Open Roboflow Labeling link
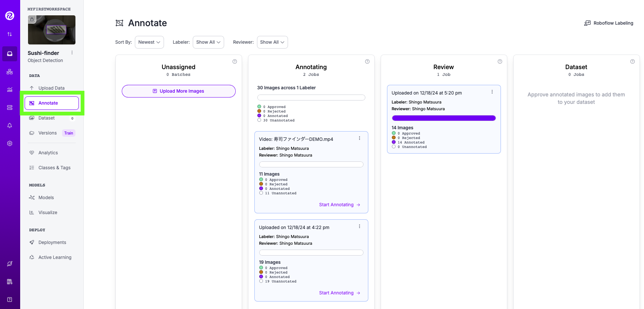The image size is (644, 309). click(x=609, y=23)
